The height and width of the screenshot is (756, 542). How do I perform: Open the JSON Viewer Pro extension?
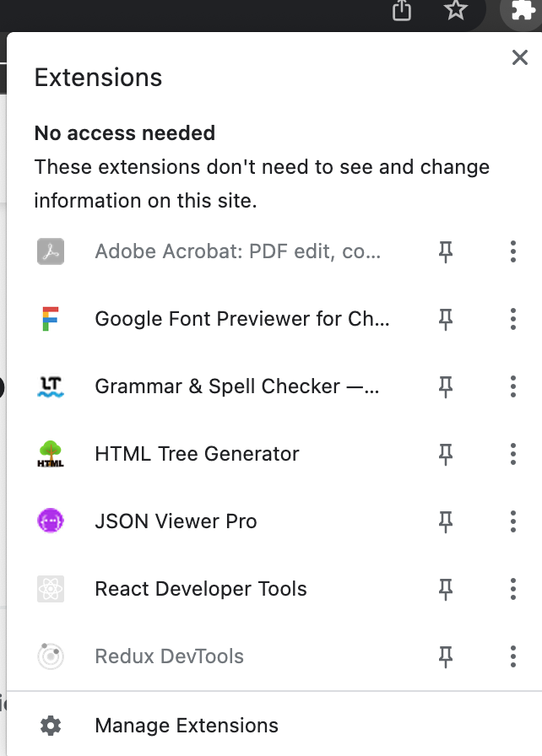click(176, 521)
